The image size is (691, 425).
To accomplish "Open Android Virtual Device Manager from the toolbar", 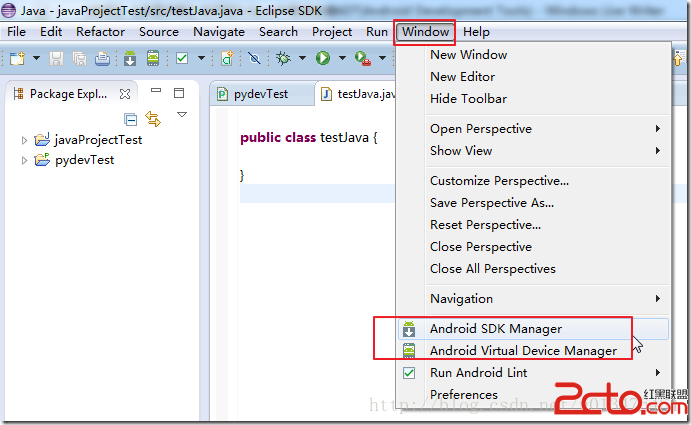I will tap(153, 58).
